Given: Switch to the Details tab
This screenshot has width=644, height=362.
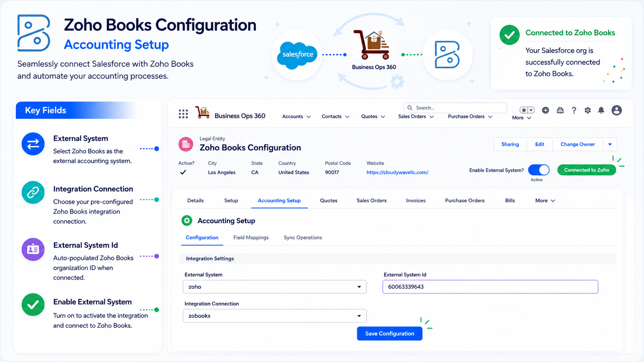Looking at the screenshot, I should pyautogui.click(x=195, y=200).
